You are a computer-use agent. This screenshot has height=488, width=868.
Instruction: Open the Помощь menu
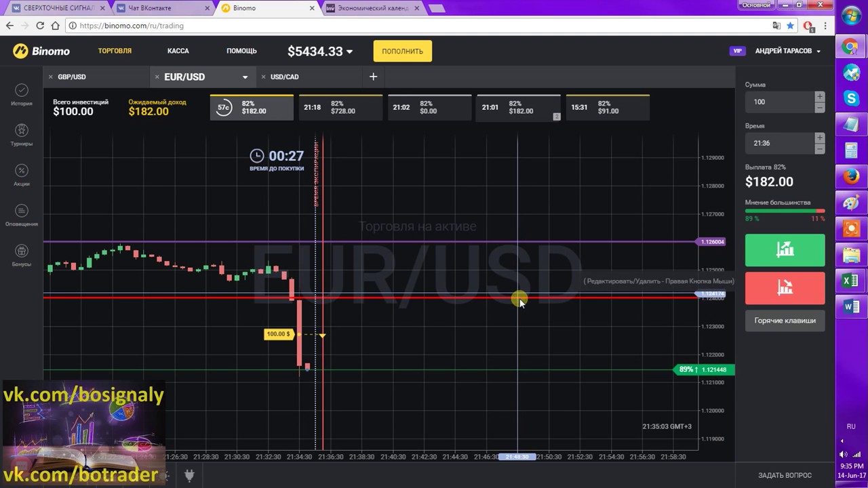(241, 51)
